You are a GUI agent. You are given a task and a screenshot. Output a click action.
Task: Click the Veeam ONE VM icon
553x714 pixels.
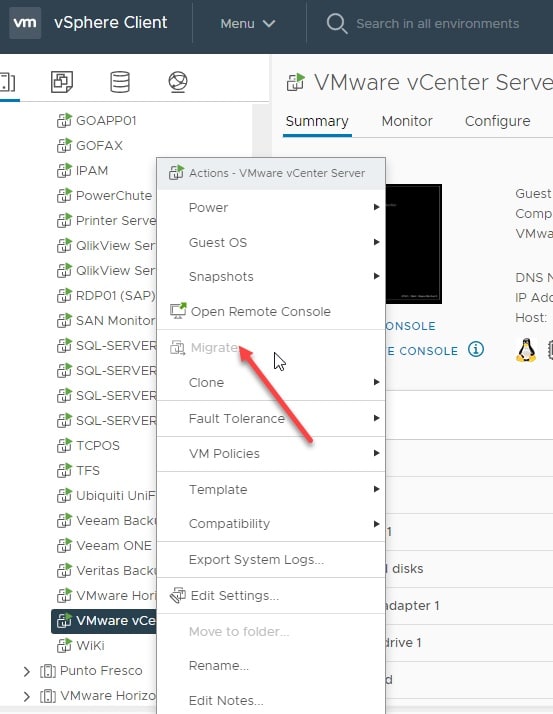(x=64, y=546)
